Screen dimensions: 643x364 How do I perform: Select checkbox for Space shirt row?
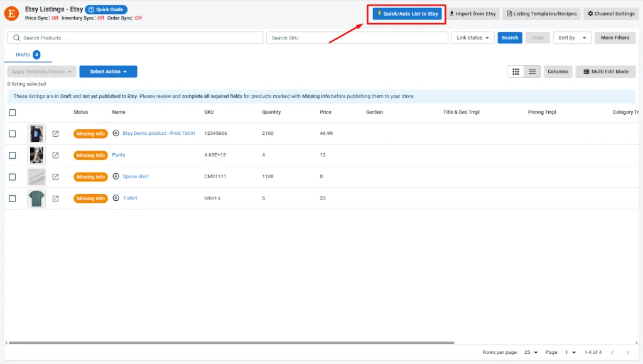click(x=12, y=177)
